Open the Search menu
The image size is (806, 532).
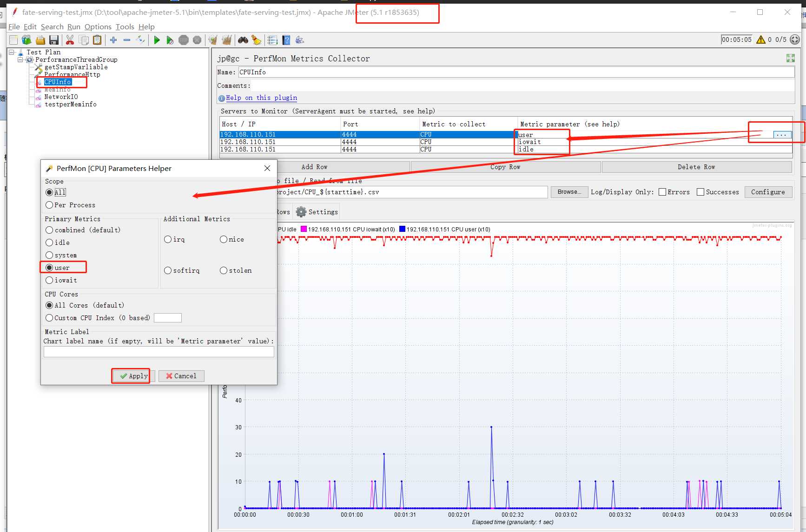[52, 27]
